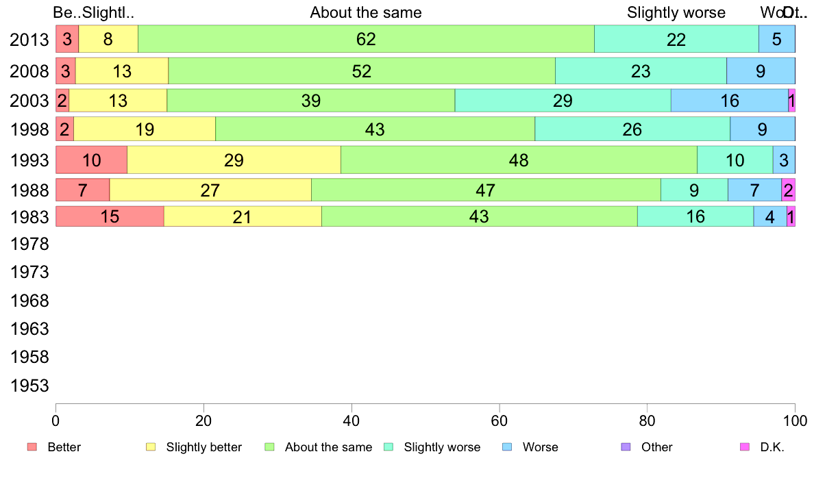Viewport: 814px width, 504px height.
Task: Click the About the same column header
Action: pos(366,13)
